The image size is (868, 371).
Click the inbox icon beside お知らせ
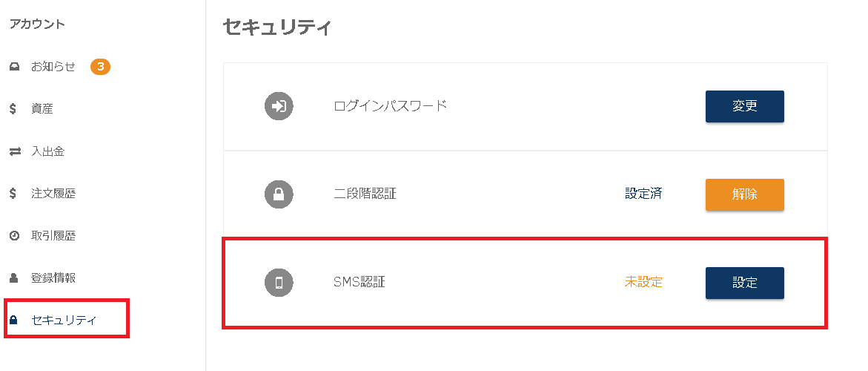coord(14,67)
